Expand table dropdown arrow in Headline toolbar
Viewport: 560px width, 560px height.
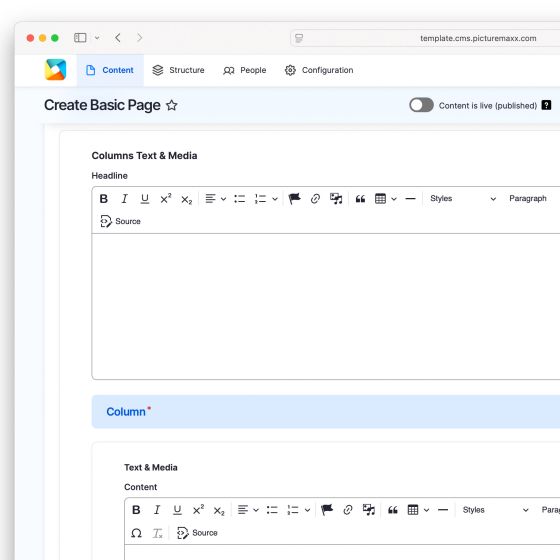[x=394, y=199]
